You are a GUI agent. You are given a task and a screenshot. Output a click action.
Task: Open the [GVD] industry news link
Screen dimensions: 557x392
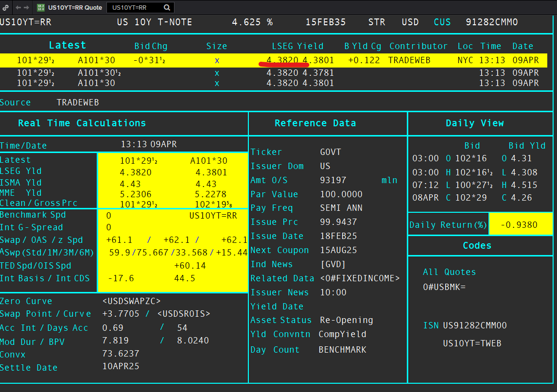(x=333, y=264)
